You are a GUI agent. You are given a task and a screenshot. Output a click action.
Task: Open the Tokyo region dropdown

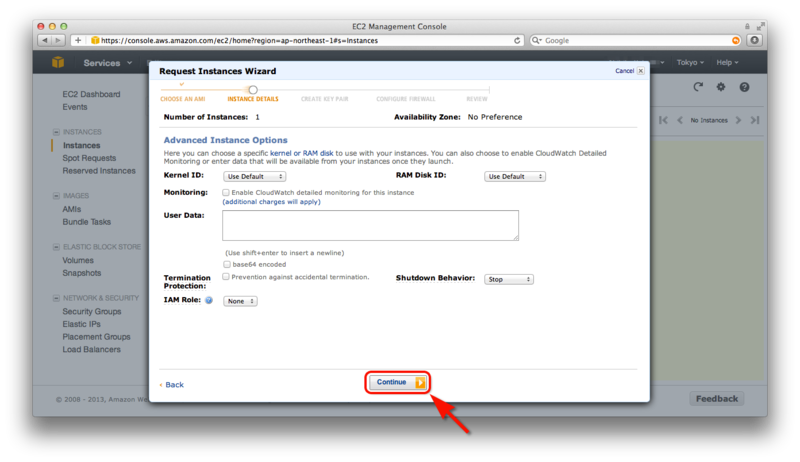tap(690, 62)
